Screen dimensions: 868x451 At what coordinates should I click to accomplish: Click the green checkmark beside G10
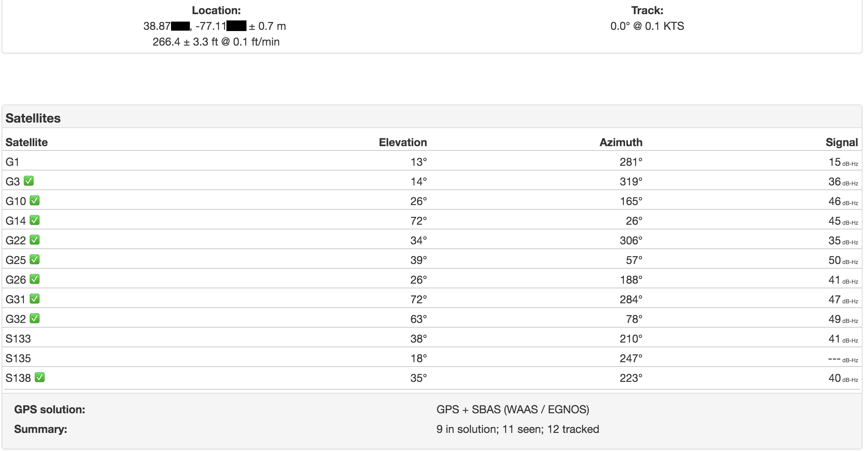35,201
